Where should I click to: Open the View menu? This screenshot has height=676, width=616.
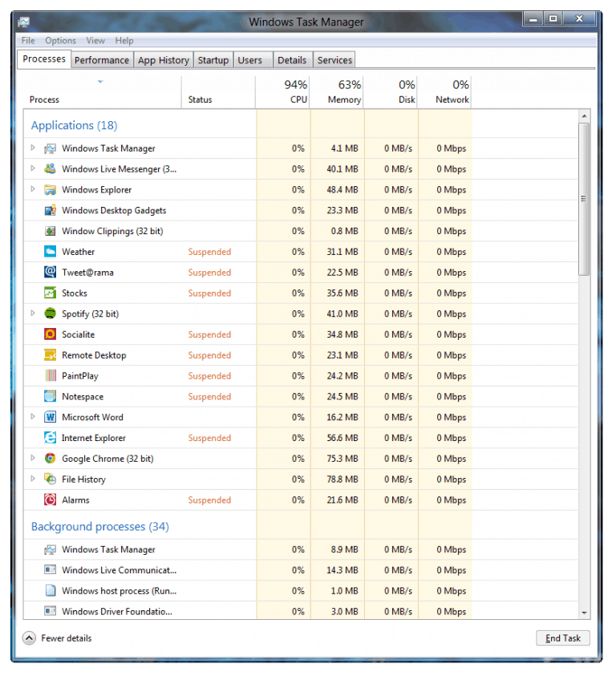(95, 41)
